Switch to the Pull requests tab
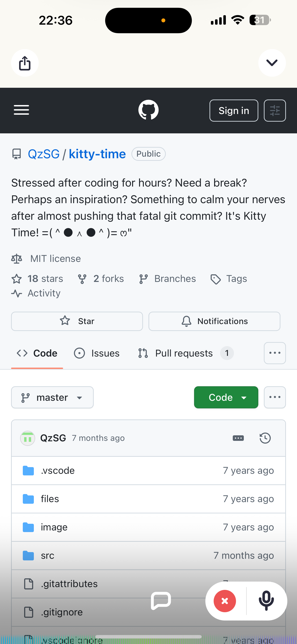The image size is (297, 644). [186, 353]
